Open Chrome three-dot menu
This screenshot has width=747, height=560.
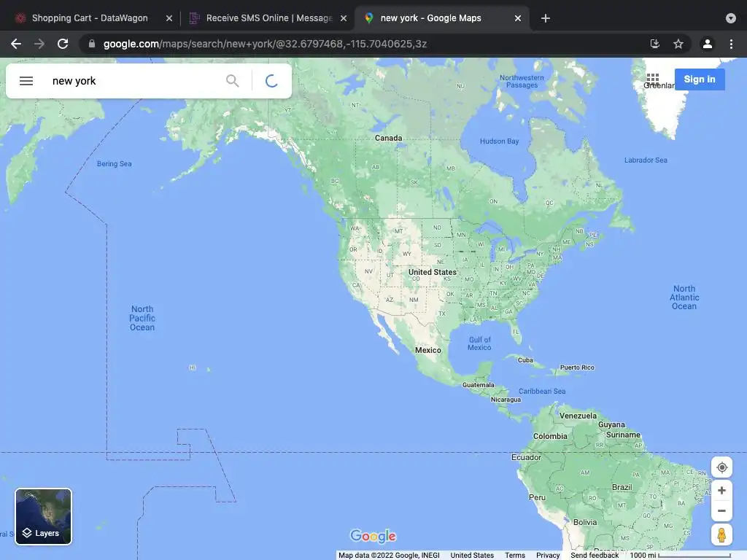click(x=731, y=44)
